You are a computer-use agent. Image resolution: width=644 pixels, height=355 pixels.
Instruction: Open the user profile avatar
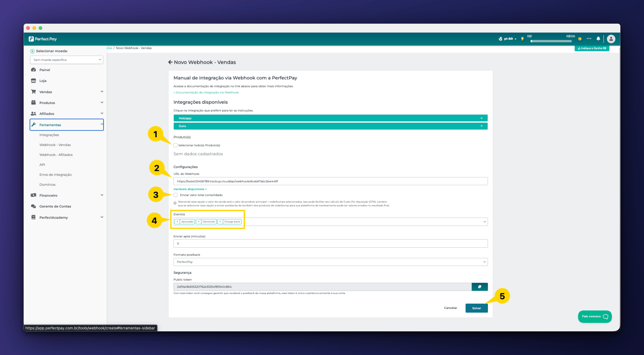pyautogui.click(x=611, y=39)
